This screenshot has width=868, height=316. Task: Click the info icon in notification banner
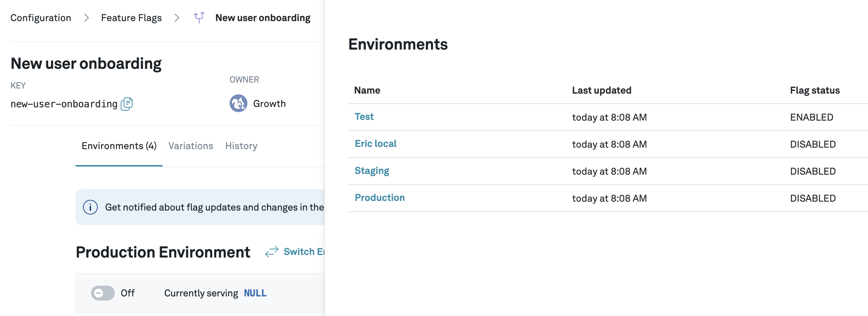pyautogui.click(x=90, y=207)
